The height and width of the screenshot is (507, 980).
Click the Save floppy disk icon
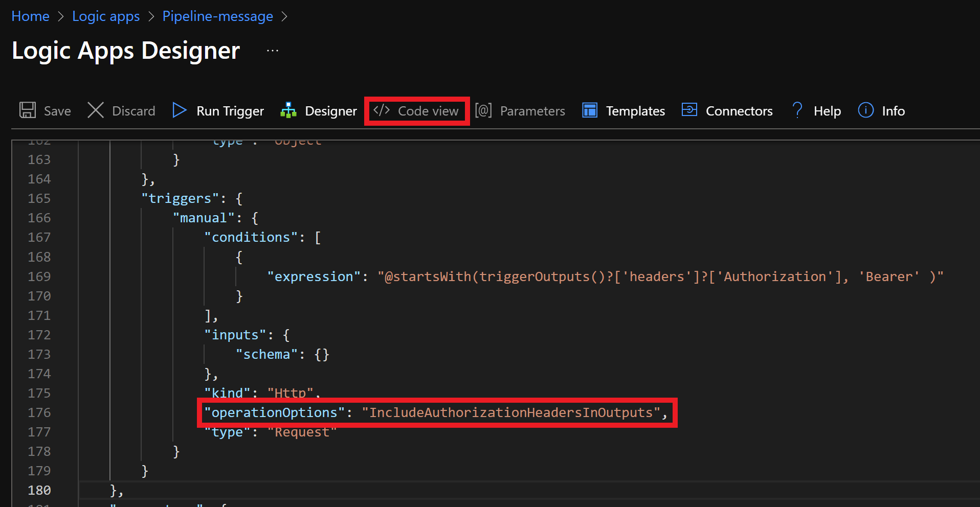point(28,110)
